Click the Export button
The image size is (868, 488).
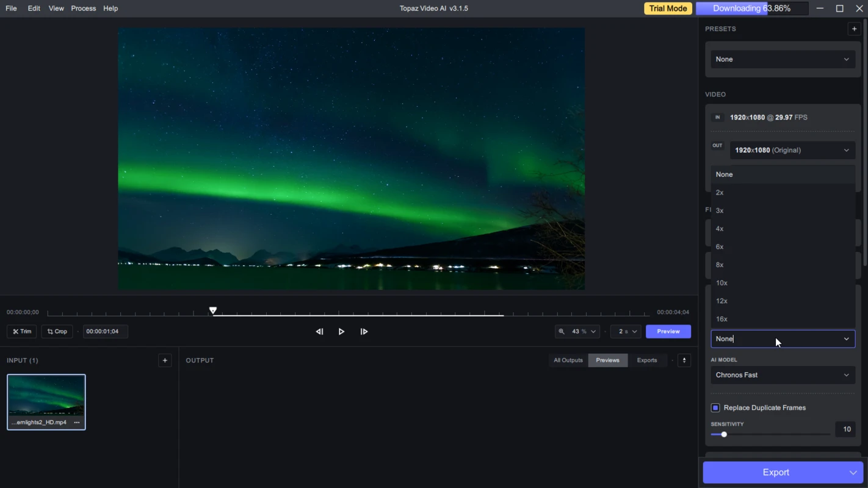(775, 472)
